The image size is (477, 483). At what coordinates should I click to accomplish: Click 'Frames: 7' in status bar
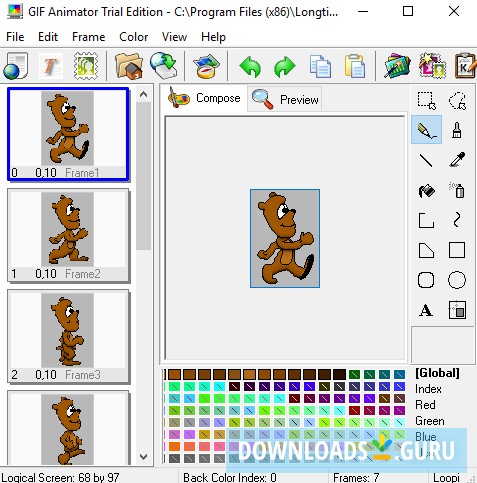356,477
